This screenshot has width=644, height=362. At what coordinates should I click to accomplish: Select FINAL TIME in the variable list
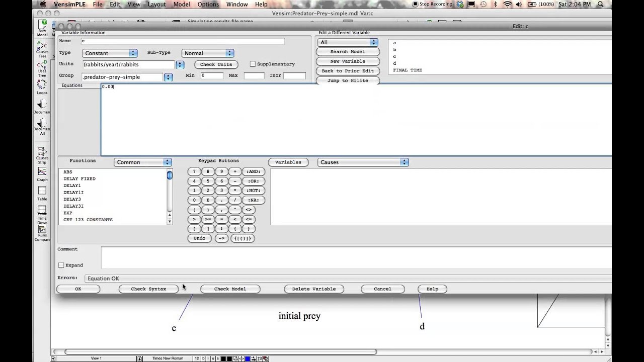tap(408, 70)
